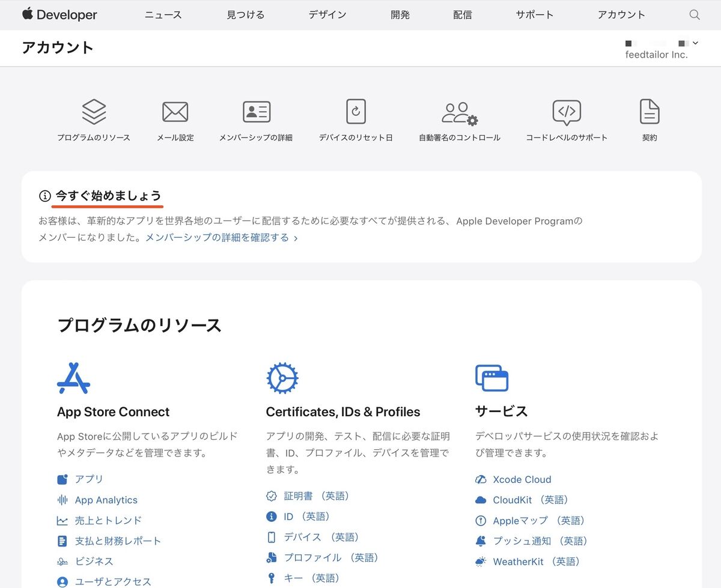Click the info icon beside 今すぐ始めましょう
Viewport: 721px width, 588px height.
pos(44,196)
